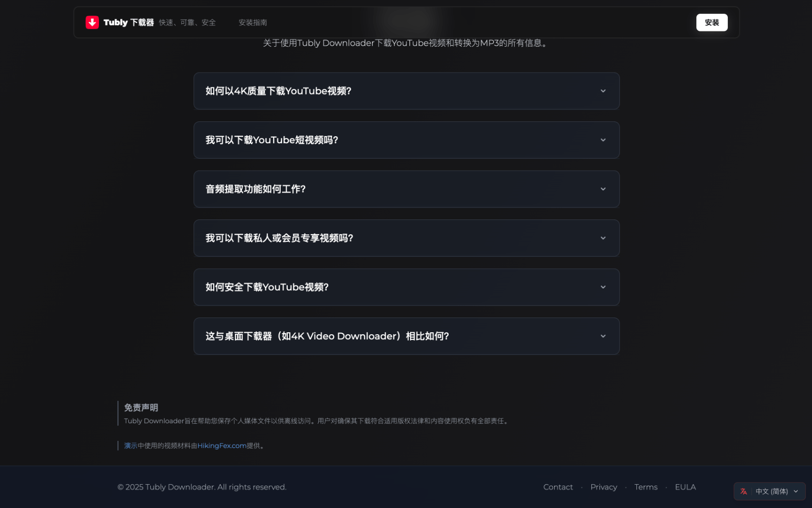The image size is (812, 508).
Task: Expand the 我可以下载私人或会员专享视频吗 question
Action: (407, 238)
